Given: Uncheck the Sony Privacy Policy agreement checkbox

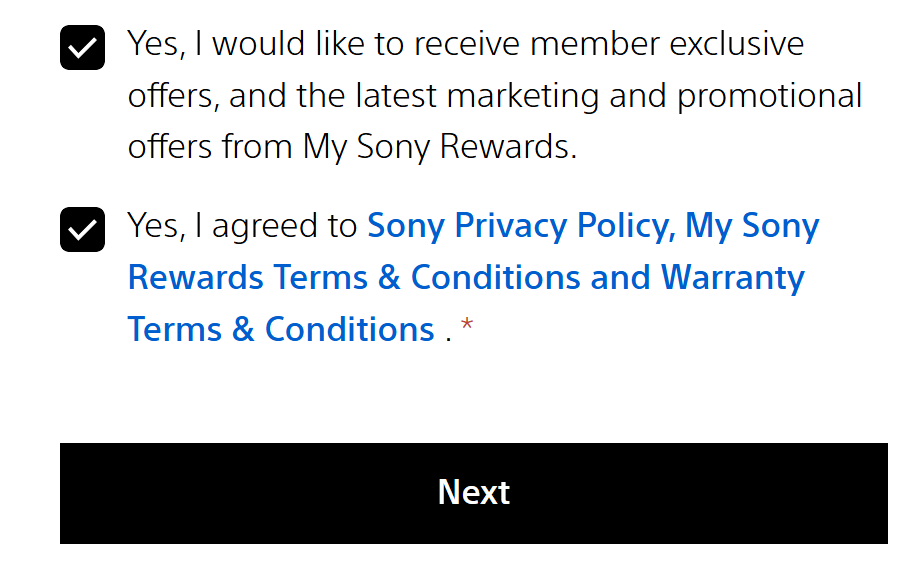Looking at the screenshot, I should [x=82, y=229].
